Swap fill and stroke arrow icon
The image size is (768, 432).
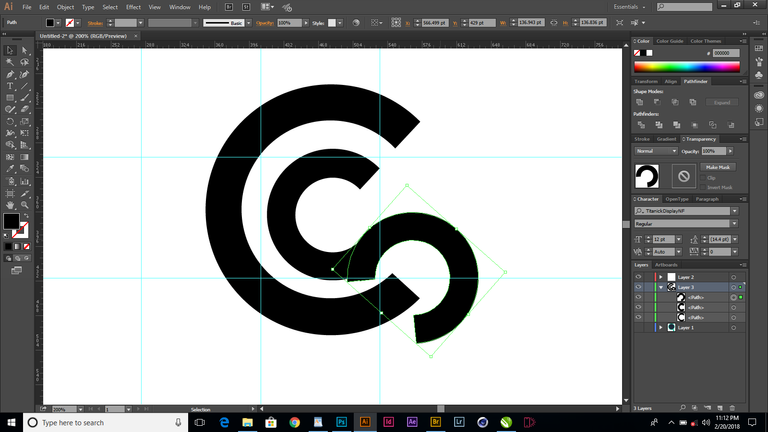[x=26, y=216]
